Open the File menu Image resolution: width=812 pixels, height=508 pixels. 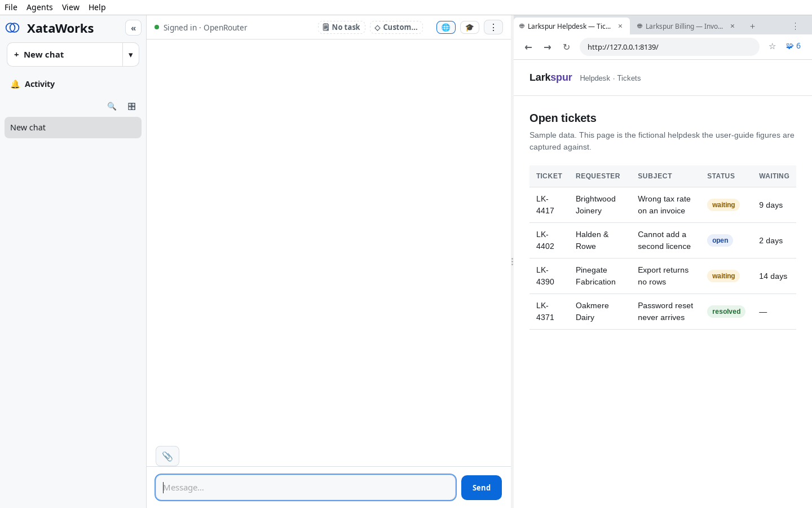point(11,7)
